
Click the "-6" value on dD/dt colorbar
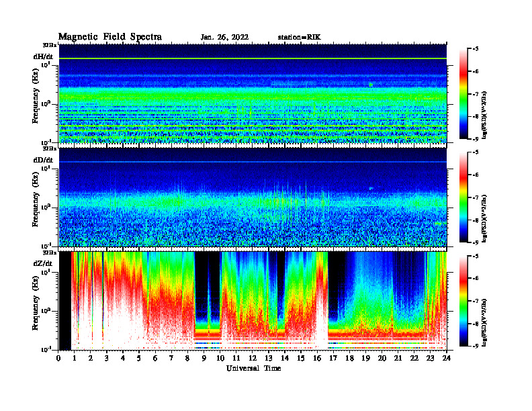[476, 175]
